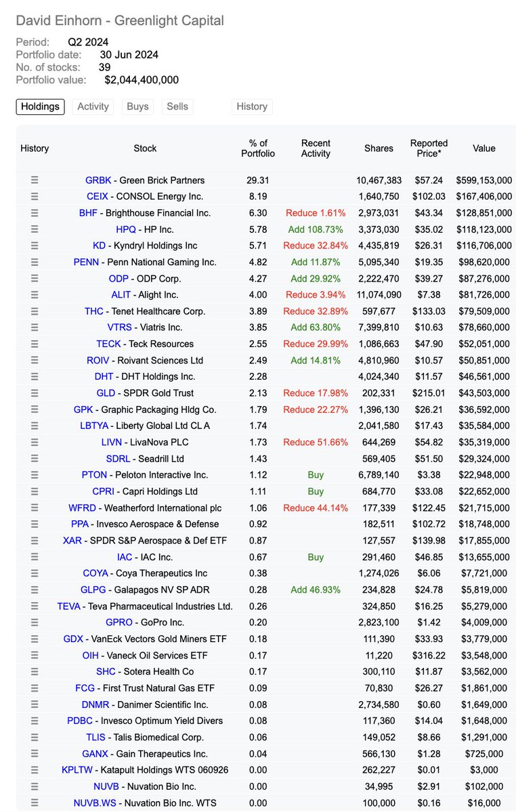Open the COYA ticker link

tap(95, 573)
